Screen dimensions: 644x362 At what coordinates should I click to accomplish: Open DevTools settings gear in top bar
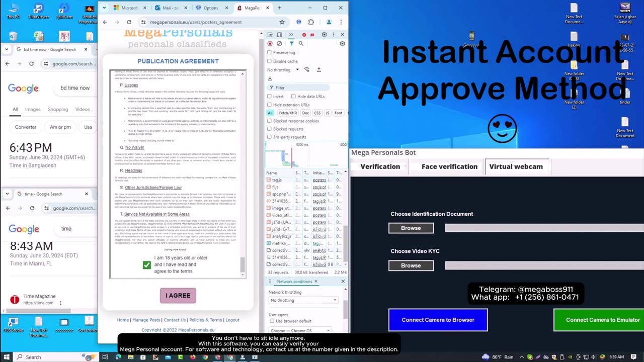(324, 35)
